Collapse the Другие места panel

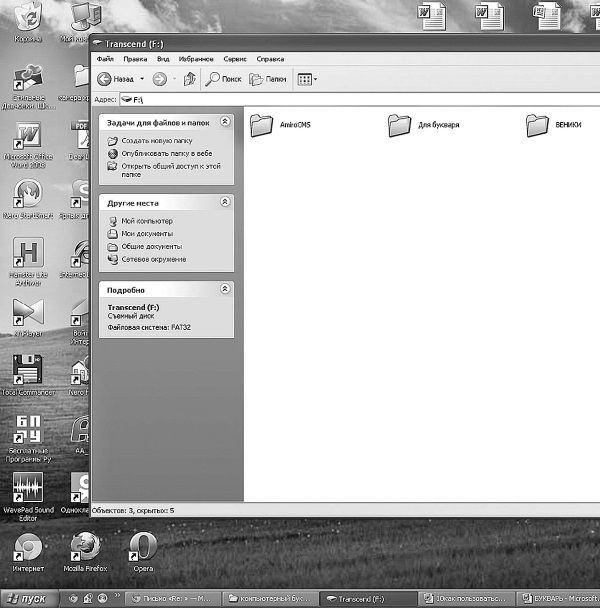click(225, 202)
